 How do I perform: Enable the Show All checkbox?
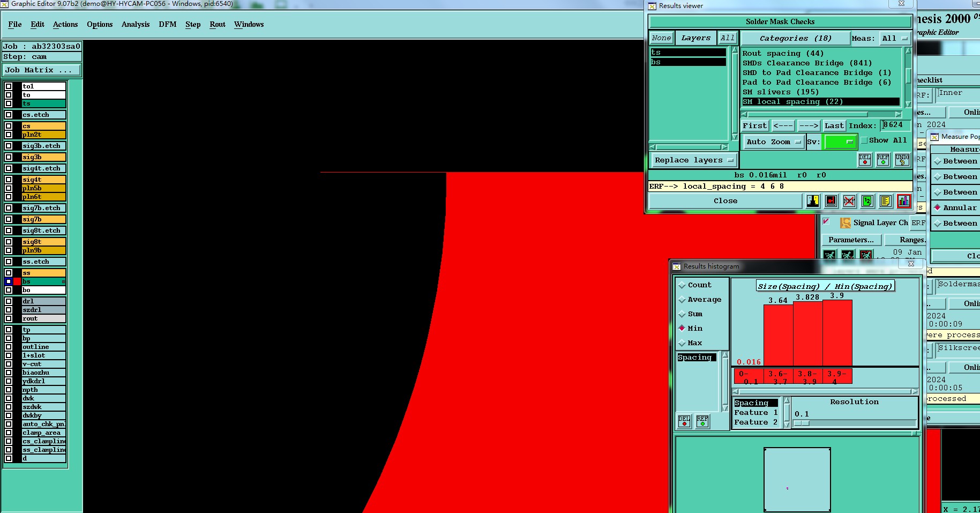864,140
